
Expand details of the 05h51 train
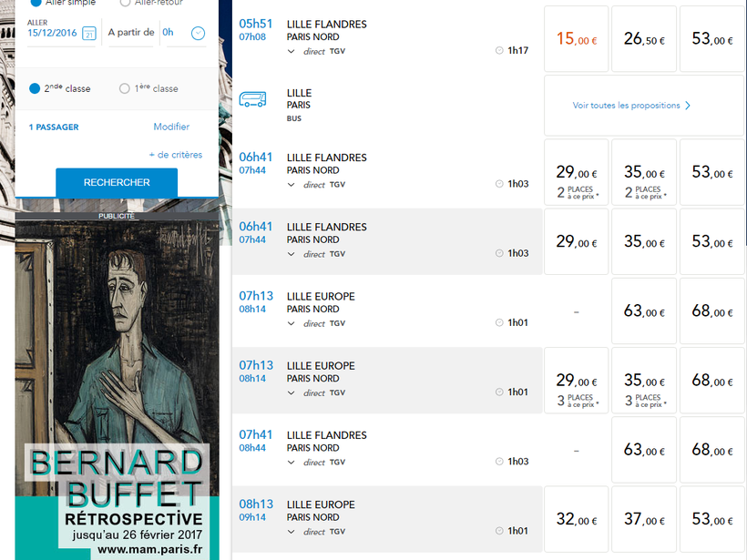pyautogui.click(x=292, y=51)
